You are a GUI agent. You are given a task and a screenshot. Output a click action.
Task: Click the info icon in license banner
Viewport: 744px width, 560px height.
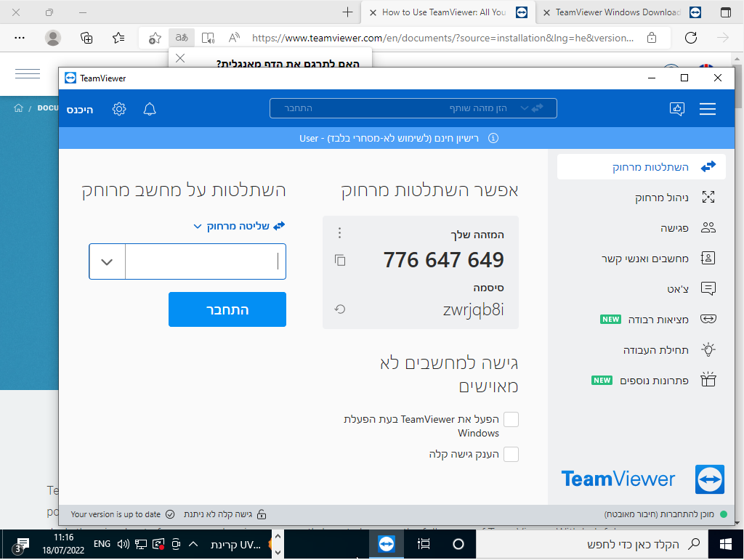[493, 138]
